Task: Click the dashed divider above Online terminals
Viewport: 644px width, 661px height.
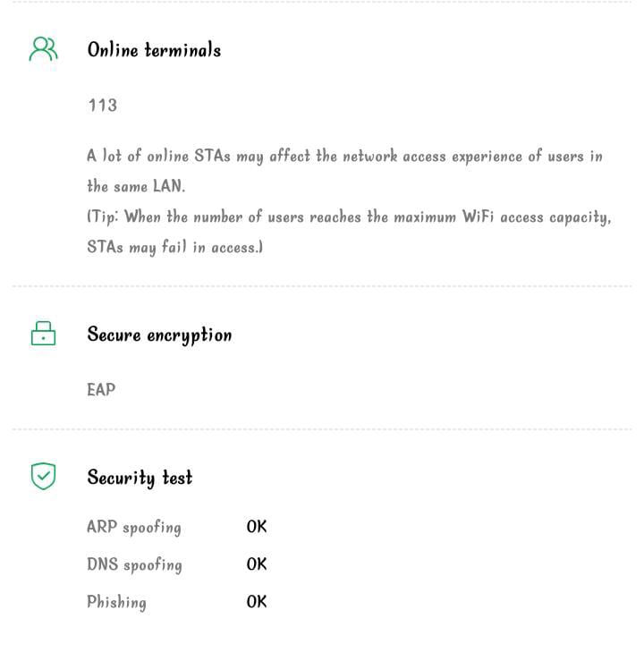Action: click(322, 3)
